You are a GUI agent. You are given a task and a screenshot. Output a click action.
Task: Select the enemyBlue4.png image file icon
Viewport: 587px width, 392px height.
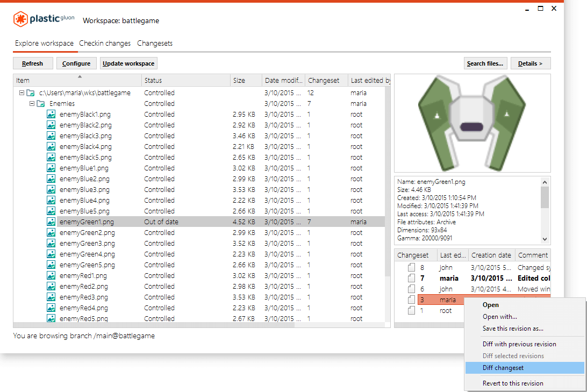(51, 201)
